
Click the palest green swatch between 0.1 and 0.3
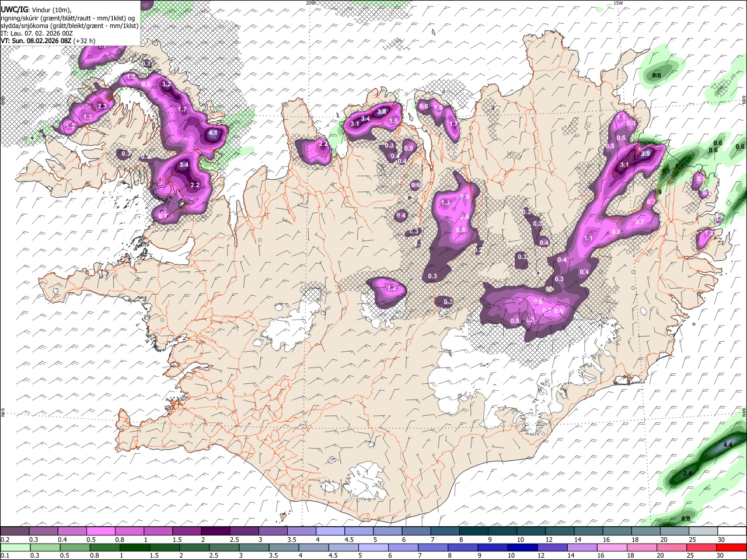pos(15,547)
